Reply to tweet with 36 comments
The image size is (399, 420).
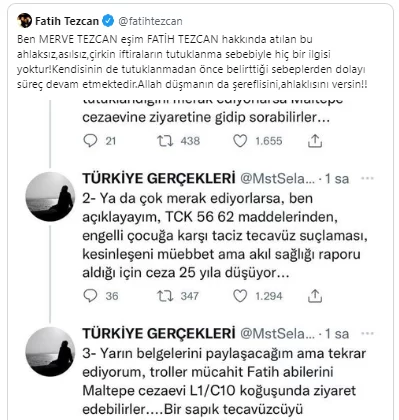pyautogui.click(x=90, y=296)
